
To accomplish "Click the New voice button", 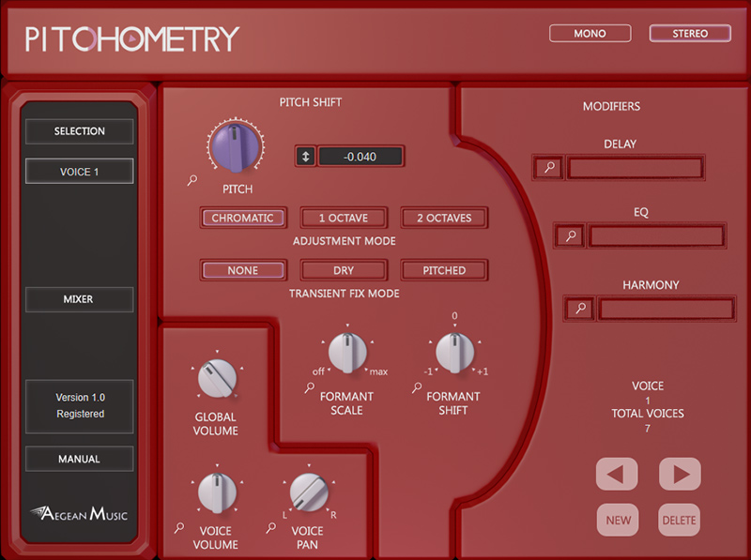I will [617, 521].
